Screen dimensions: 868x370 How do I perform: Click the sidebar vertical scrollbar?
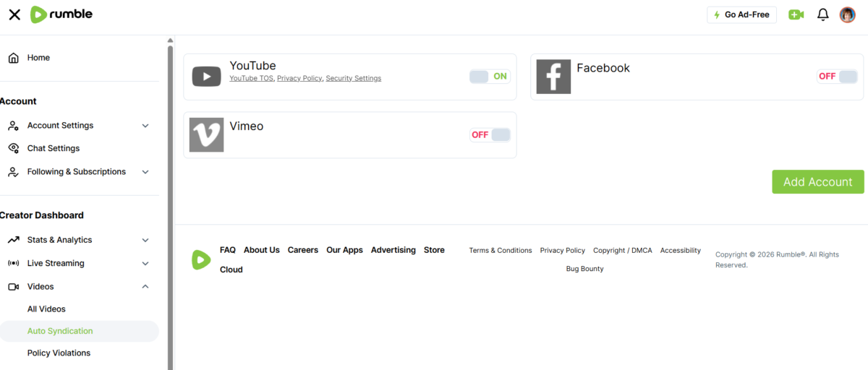(171, 206)
